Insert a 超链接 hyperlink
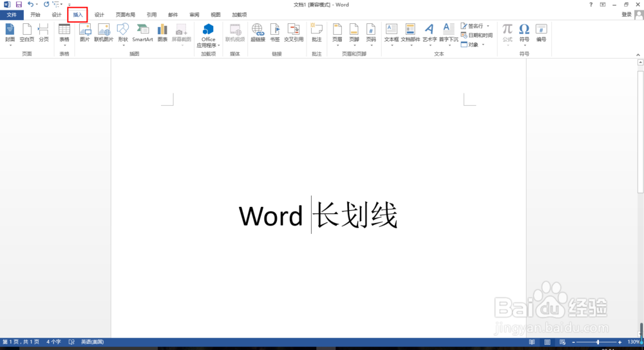Viewport: 644px width, 350px height. coord(258,33)
